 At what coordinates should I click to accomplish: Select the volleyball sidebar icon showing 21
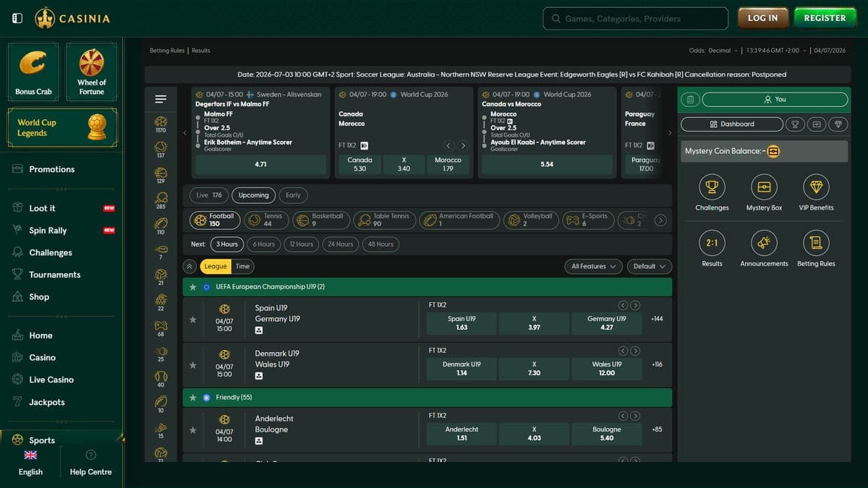pos(161,274)
